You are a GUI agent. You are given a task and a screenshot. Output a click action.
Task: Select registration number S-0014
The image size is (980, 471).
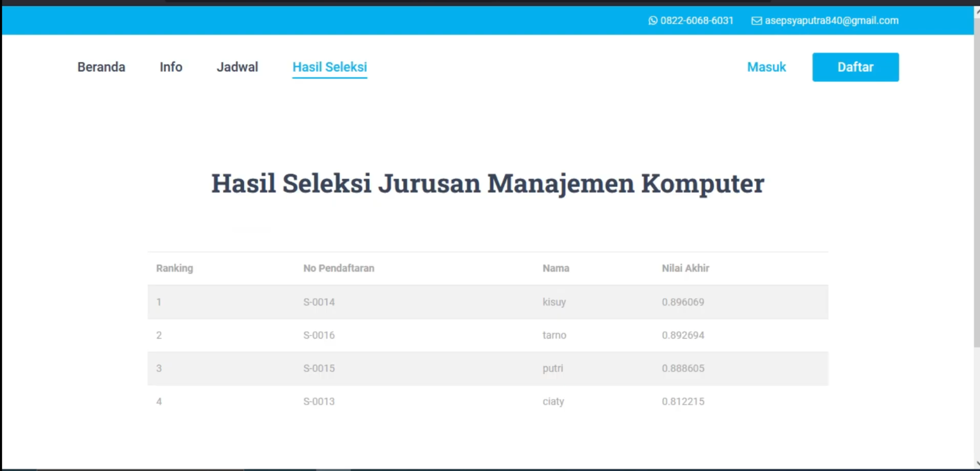click(x=319, y=302)
